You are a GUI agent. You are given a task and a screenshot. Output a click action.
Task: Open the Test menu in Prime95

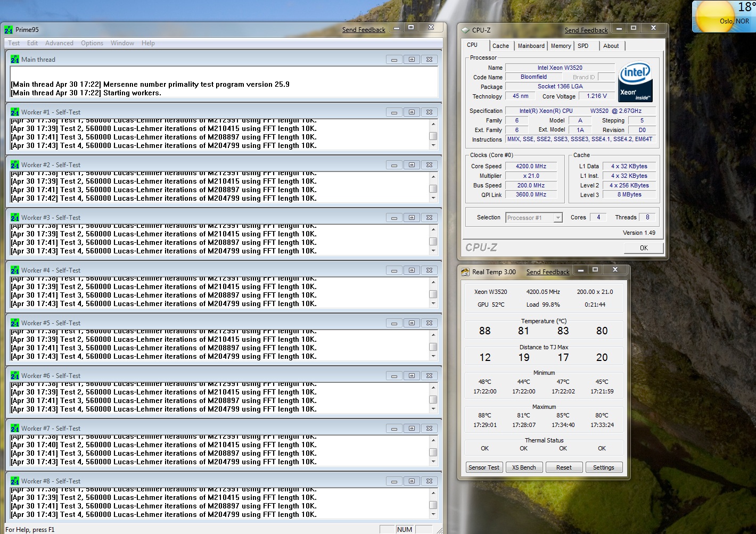tap(14, 43)
